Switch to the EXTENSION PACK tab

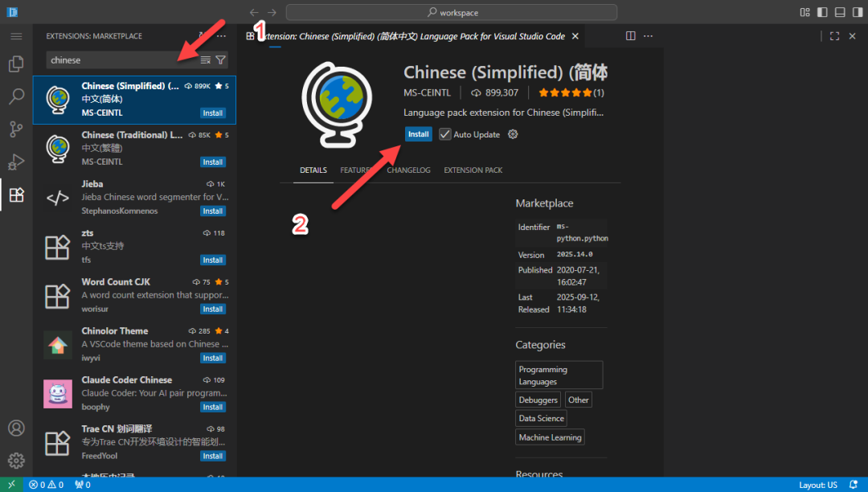pos(473,170)
